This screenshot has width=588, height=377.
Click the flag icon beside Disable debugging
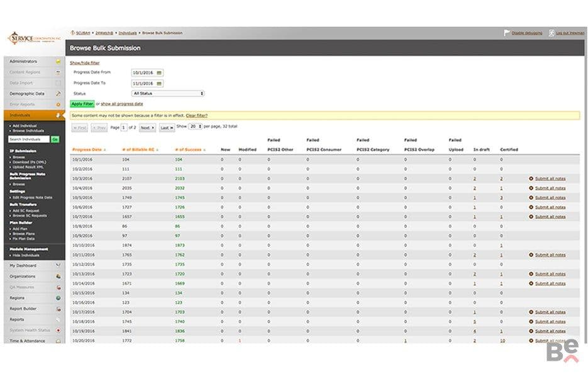507,33
